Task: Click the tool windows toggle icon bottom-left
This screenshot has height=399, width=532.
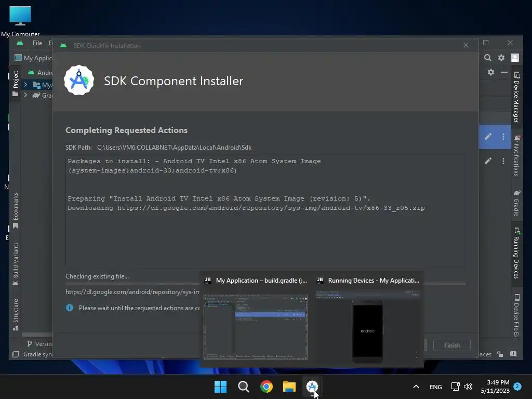Action: (x=16, y=354)
